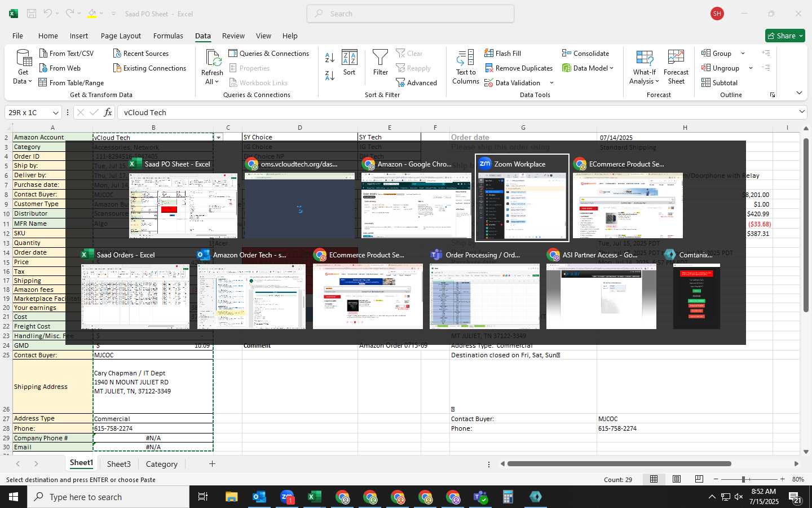Switch to Zoom Workplace window thumbnail
Screen dimensions: 812x508
pos(522,198)
